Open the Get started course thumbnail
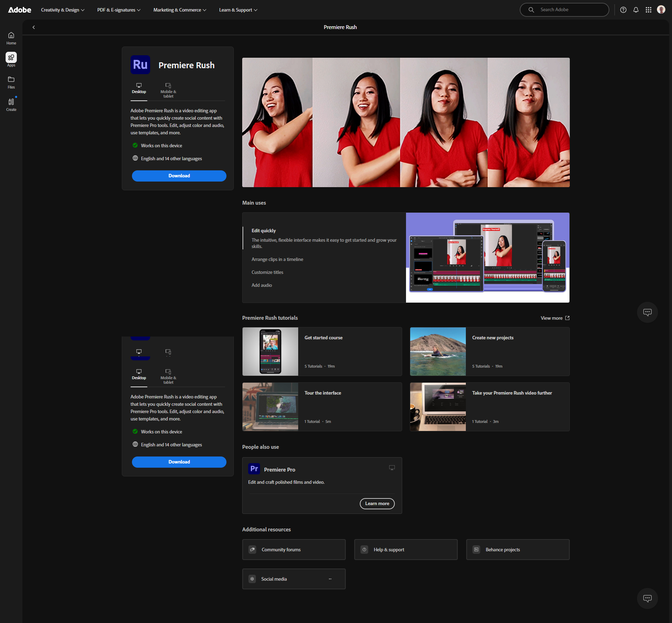The width and height of the screenshot is (672, 623). [270, 351]
